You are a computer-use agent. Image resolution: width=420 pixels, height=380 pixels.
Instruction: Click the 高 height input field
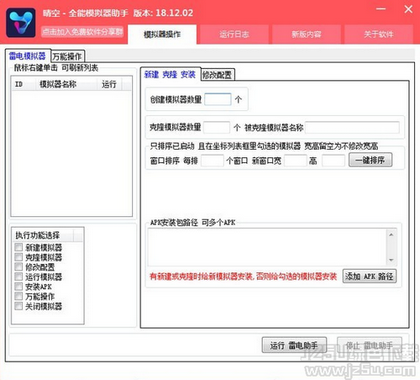(x=333, y=161)
